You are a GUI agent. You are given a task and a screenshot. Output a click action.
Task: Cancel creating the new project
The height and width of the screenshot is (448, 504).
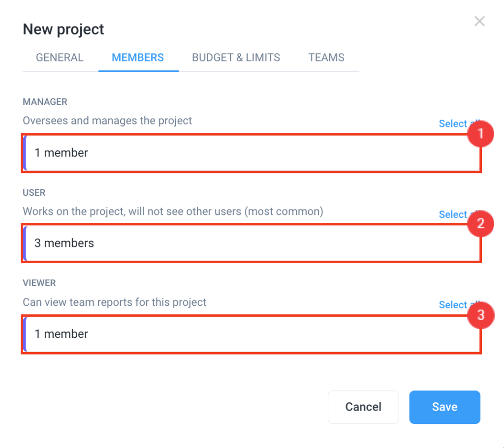(x=363, y=407)
